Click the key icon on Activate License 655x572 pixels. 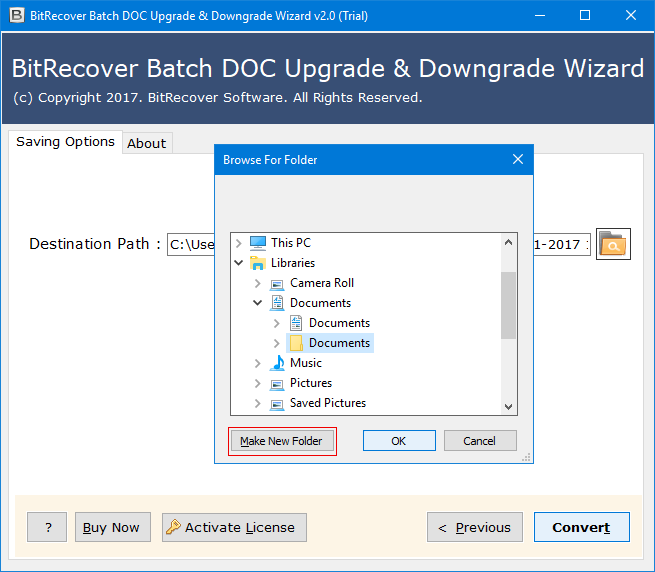coord(173,527)
